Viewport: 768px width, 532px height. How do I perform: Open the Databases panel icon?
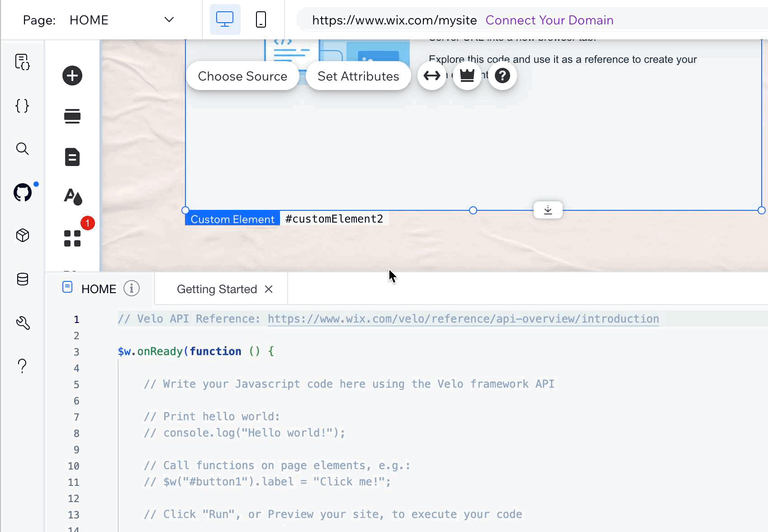22,279
